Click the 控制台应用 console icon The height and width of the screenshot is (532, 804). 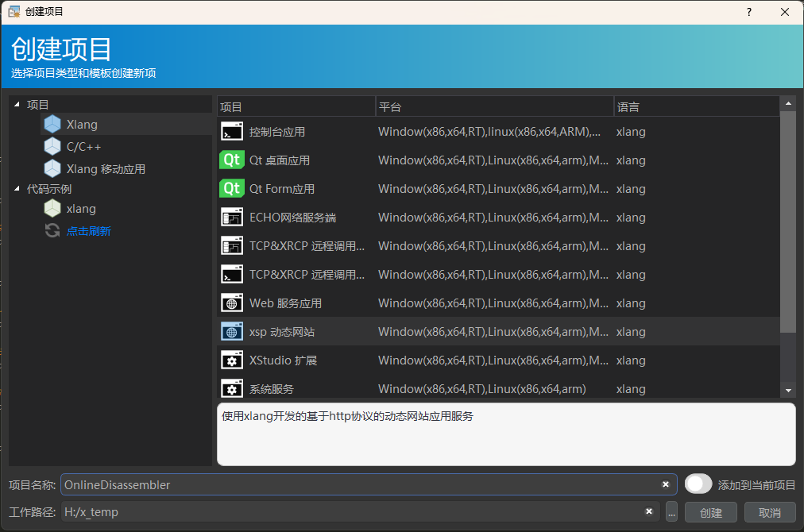232,131
